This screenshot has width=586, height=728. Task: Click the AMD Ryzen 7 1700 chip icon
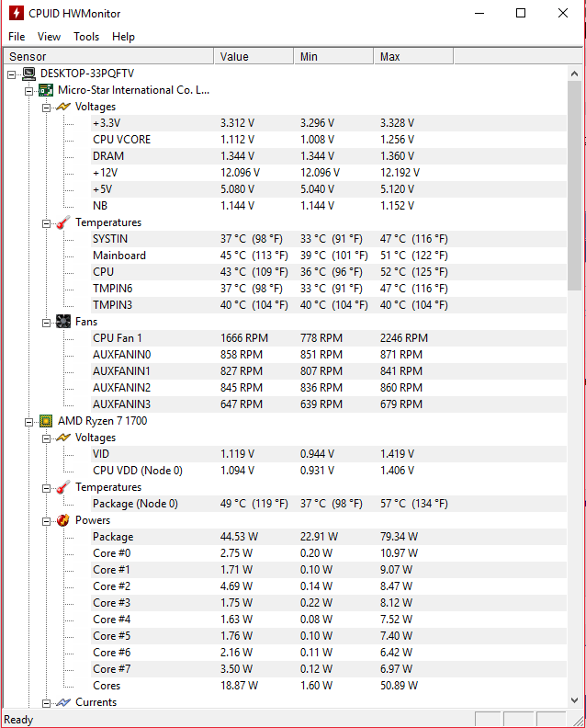(x=46, y=421)
